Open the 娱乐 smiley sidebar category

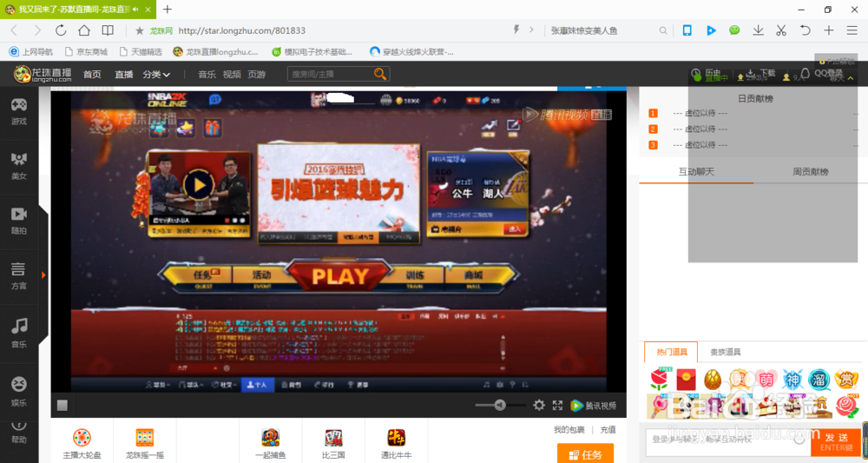(x=19, y=392)
